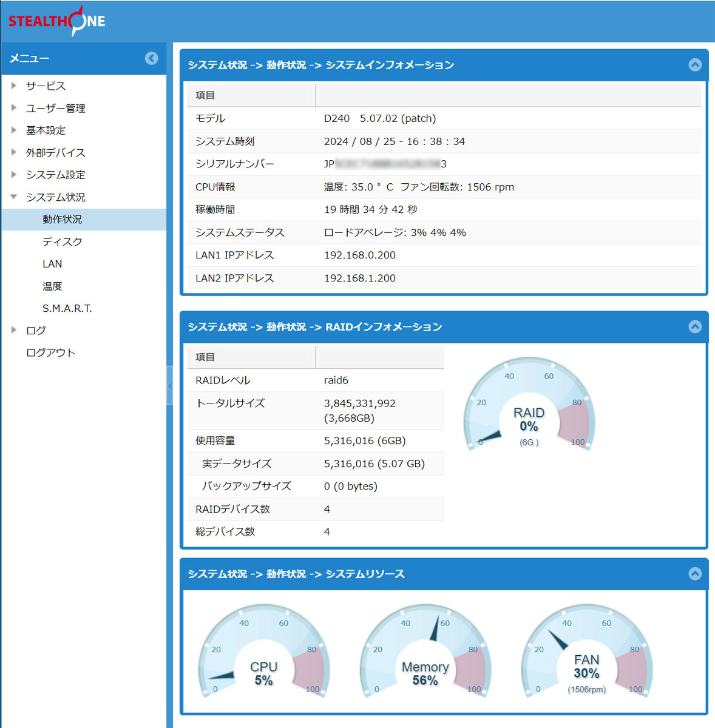
Task: Click the RAIDインフォメーション panel title
Action: pos(314,327)
